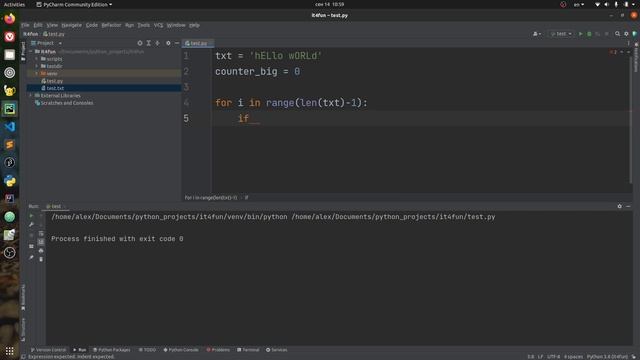Open Services tool window
640x360 pixels.
point(277,350)
